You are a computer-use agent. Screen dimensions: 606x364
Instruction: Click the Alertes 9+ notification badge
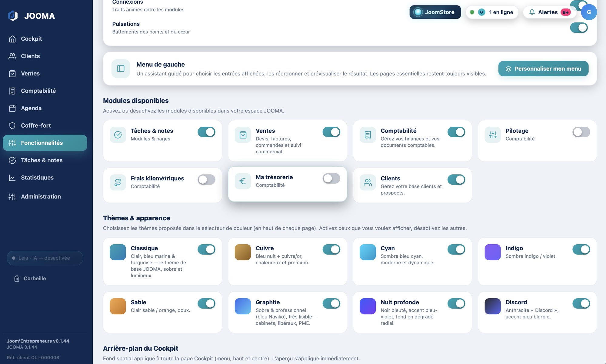click(565, 12)
